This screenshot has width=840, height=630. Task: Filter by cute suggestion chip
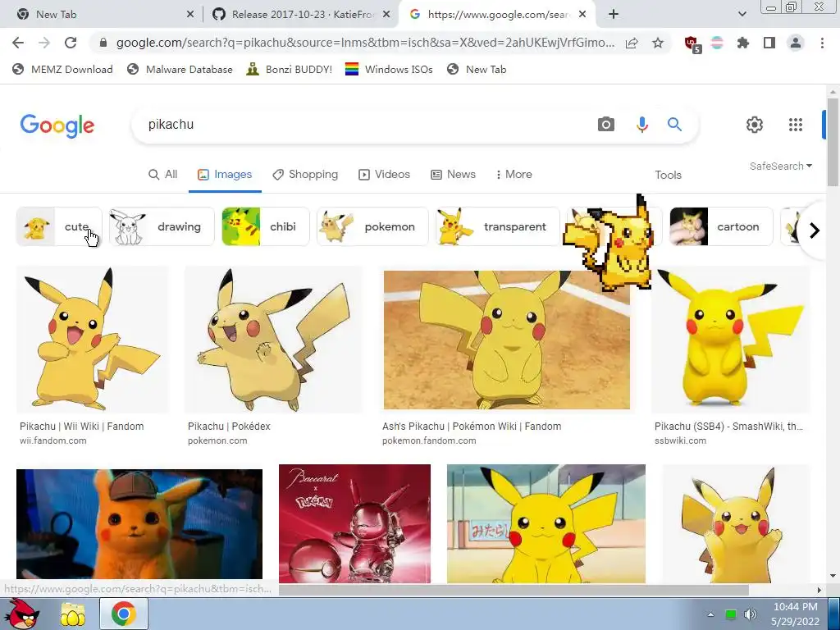point(59,226)
